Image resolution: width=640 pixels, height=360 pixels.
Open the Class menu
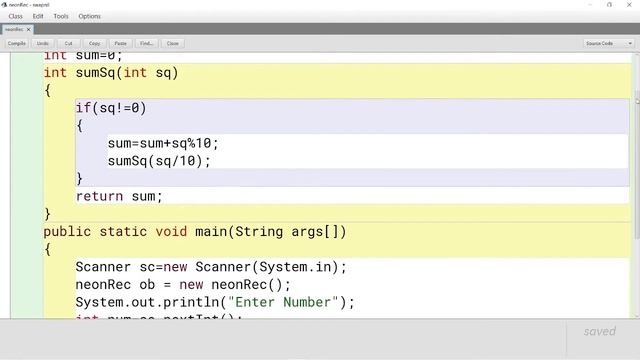(x=16, y=16)
